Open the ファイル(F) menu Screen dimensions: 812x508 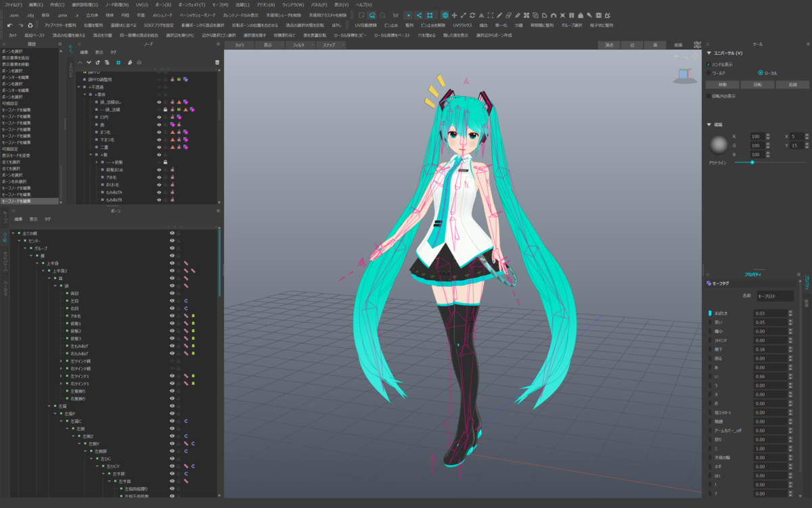(14, 4)
